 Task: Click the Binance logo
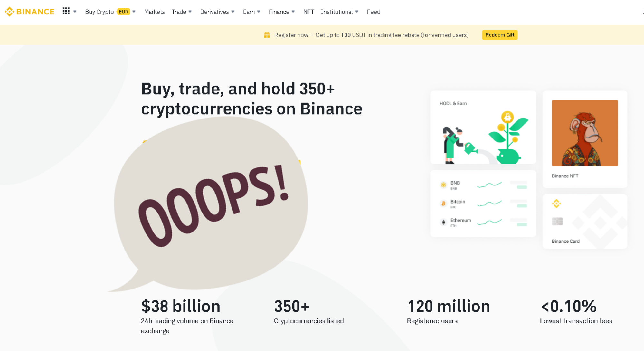click(x=29, y=11)
